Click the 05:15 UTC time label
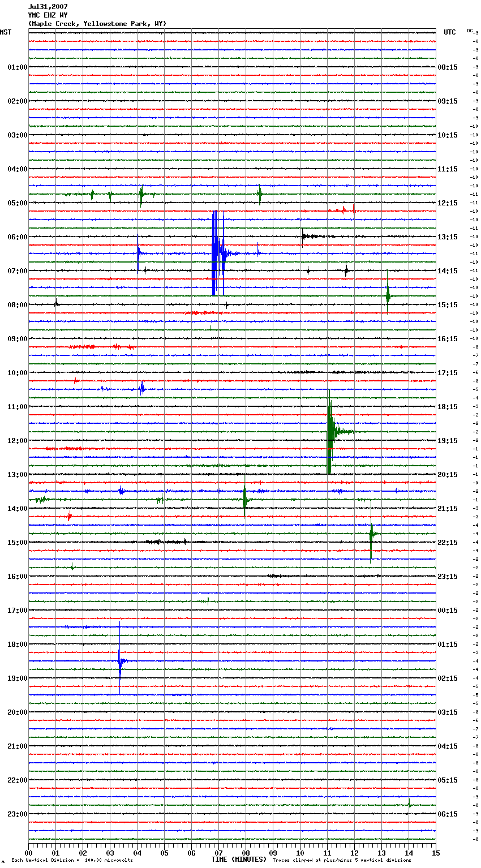Image resolution: width=481 pixels, height=868 pixels. click(x=448, y=780)
